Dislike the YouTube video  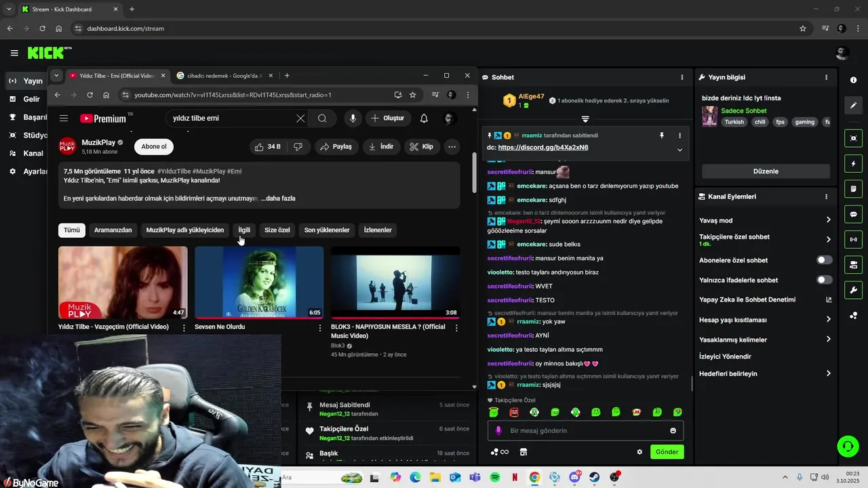click(x=298, y=146)
